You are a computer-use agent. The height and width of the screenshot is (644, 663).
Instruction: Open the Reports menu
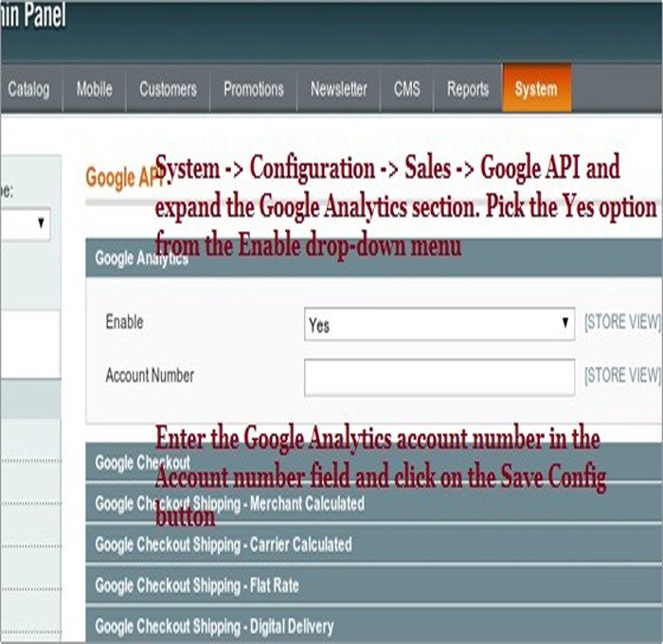click(468, 89)
